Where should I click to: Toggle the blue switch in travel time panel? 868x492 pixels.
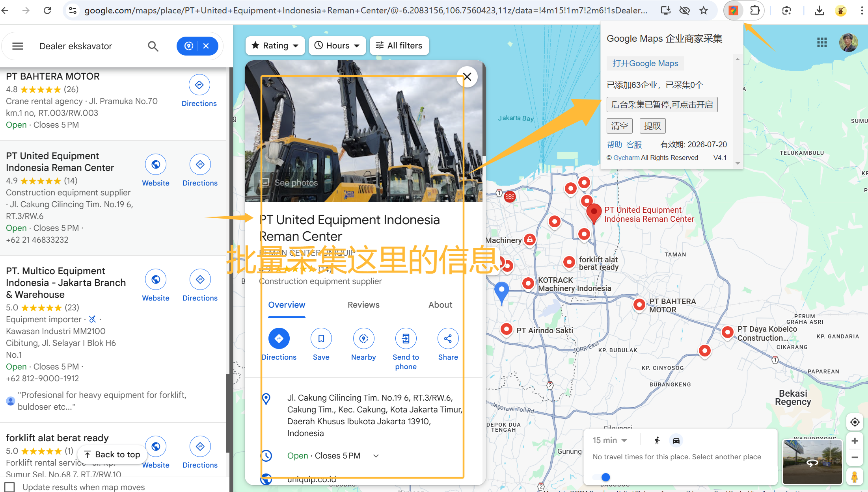[602, 477]
